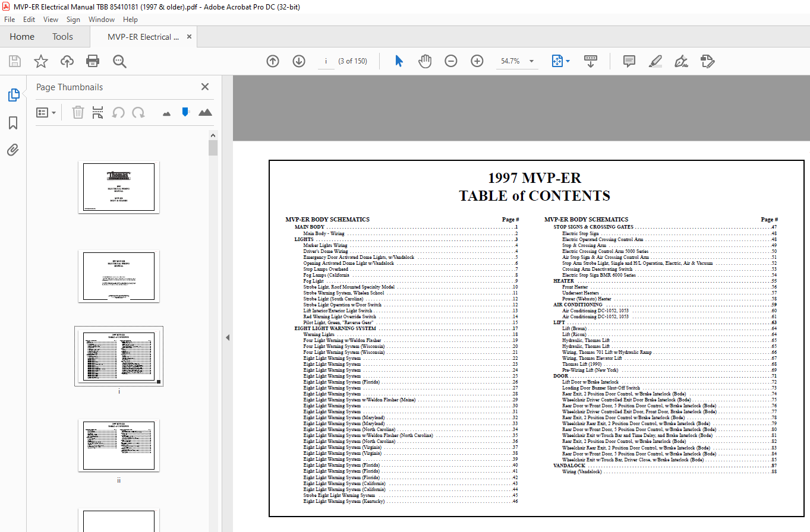The width and height of the screenshot is (810, 532).
Task: Zoom out with minus icon
Action: coord(451,61)
